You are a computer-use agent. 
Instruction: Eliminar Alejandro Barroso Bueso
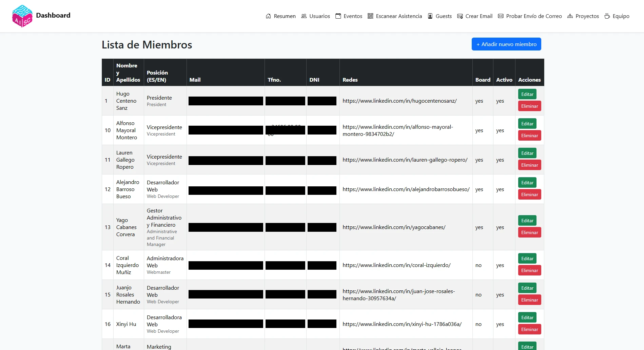(529, 194)
